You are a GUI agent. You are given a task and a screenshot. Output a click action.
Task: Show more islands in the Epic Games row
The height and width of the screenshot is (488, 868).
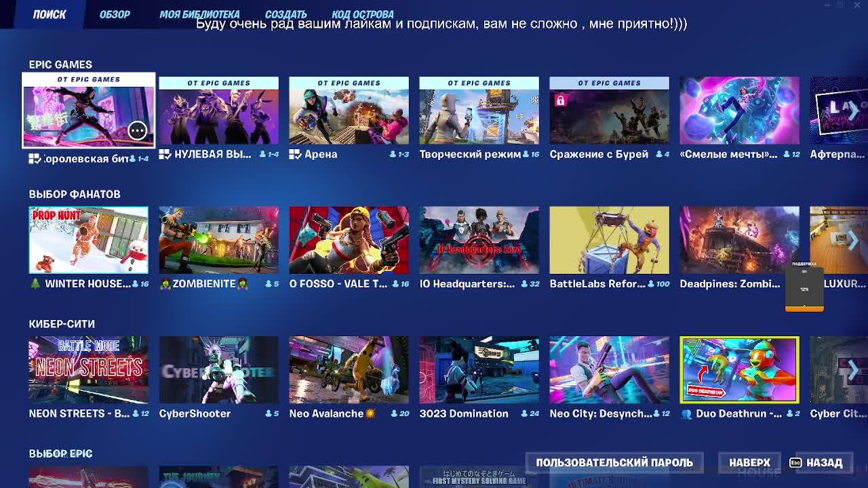tap(853, 111)
